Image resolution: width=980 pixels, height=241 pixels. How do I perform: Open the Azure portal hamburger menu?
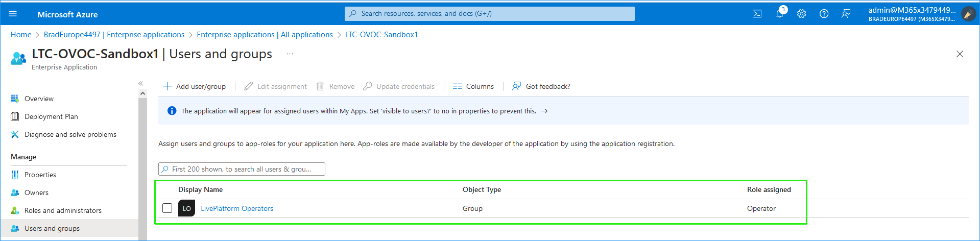coord(13,14)
